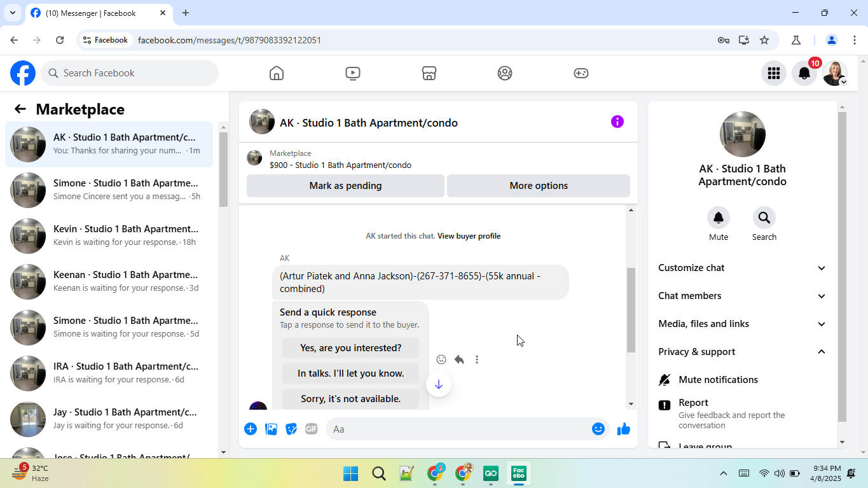868x488 pixels.
Task: Open Simone Cincere sent you a message conversation
Action: point(109,190)
